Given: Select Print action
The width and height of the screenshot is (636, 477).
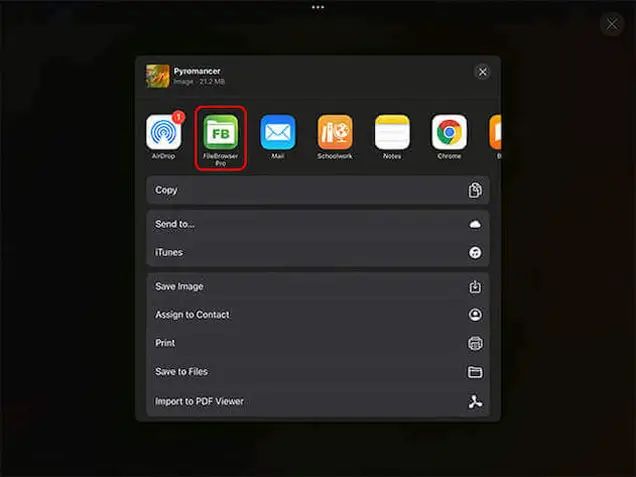Looking at the screenshot, I should [x=318, y=343].
